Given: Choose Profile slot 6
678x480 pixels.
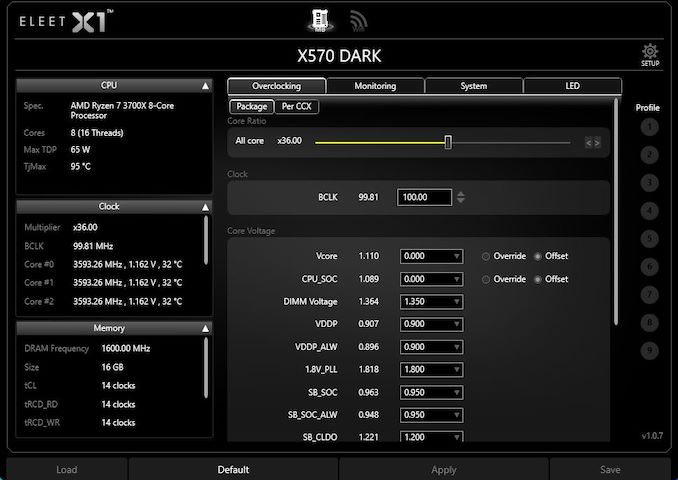Looking at the screenshot, I should point(649,266).
